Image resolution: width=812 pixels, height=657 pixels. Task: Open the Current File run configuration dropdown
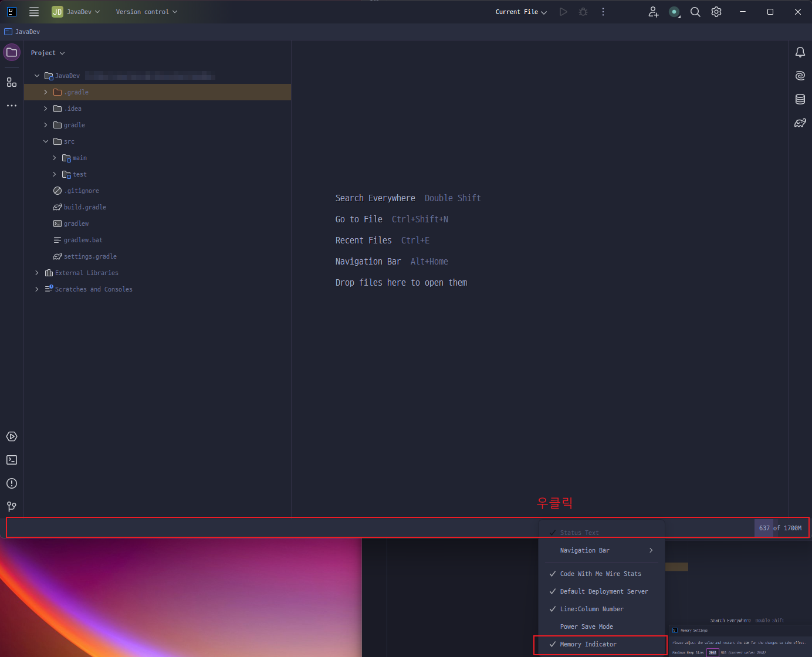(x=521, y=12)
